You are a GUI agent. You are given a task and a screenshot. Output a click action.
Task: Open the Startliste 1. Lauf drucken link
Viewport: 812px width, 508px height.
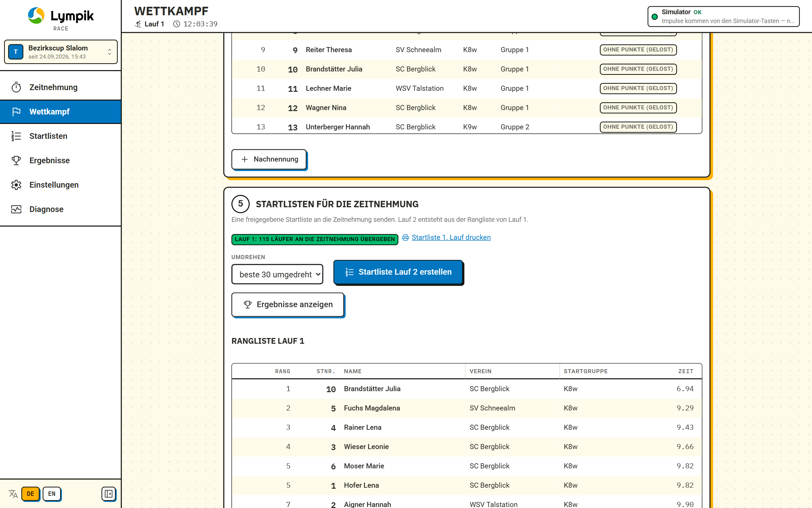coord(451,237)
